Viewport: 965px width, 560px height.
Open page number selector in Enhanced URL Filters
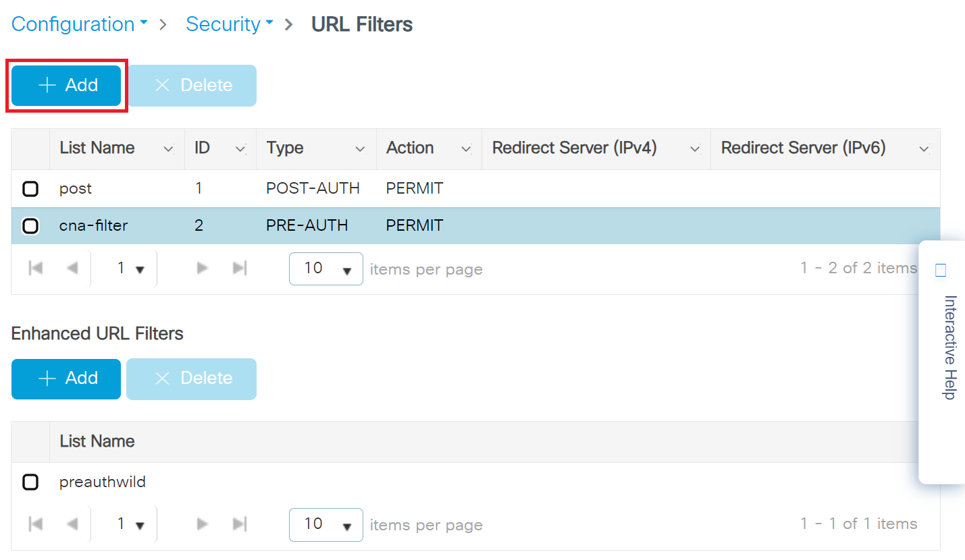[130, 524]
